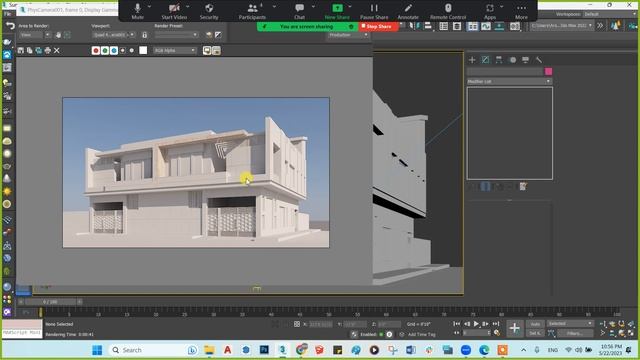Image resolution: width=640 pixels, height=360 pixels.
Task: Toggle UI overlay button in render window
Action: (207, 51)
